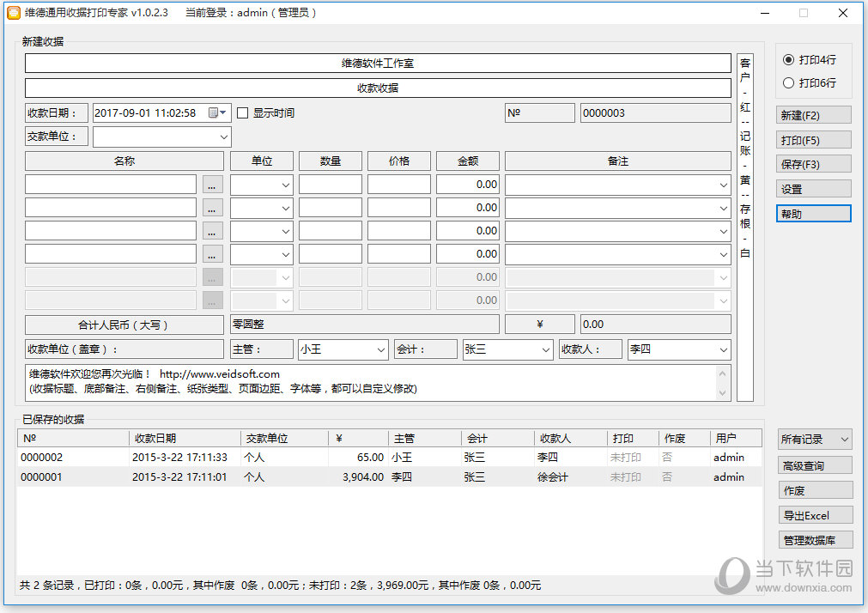
Task: Select the 打印6行 radio option
Action: (788, 83)
